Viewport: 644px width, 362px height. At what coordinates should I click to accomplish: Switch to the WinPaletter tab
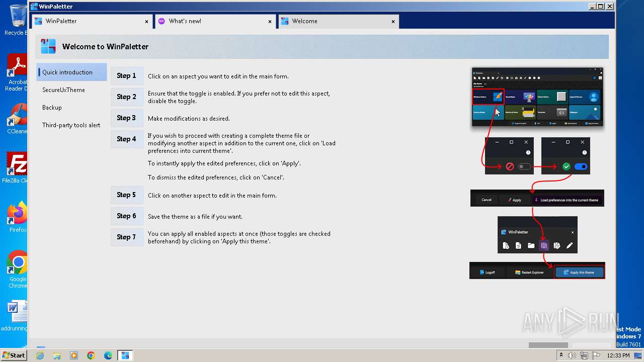point(92,21)
